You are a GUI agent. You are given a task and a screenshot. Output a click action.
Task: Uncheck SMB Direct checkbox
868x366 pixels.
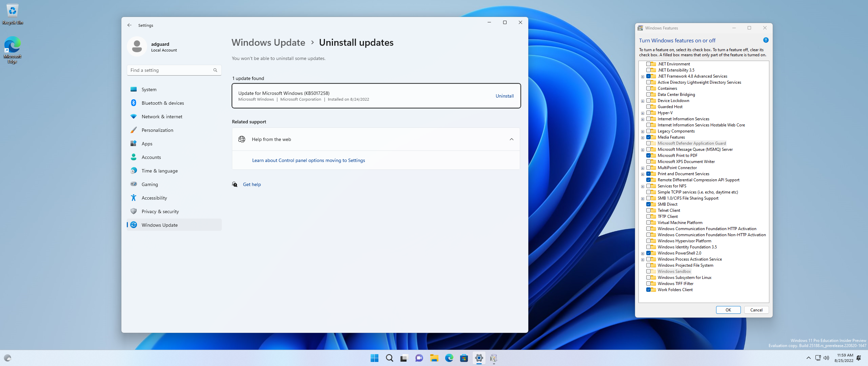pyautogui.click(x=648, y=204)
